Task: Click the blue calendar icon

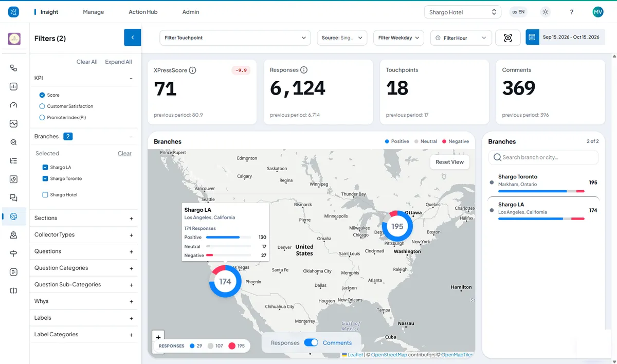Action: 532,37
